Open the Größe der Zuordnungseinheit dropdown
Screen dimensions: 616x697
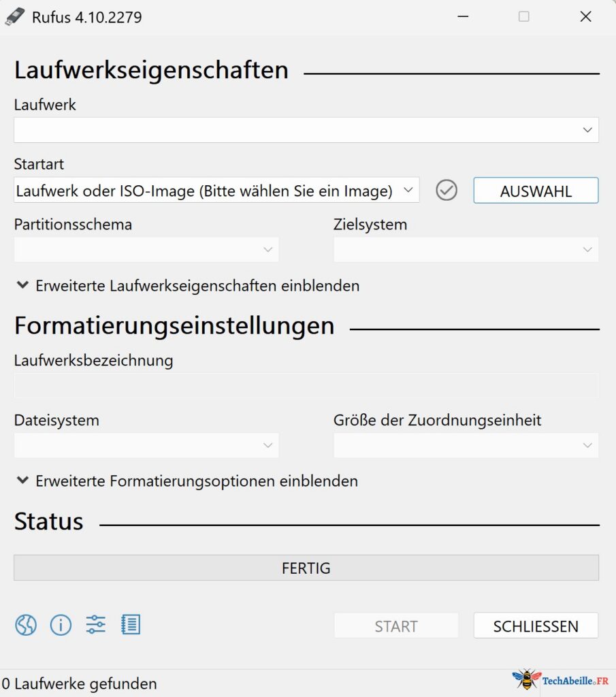pyautogui.click(x=466, y=445)
